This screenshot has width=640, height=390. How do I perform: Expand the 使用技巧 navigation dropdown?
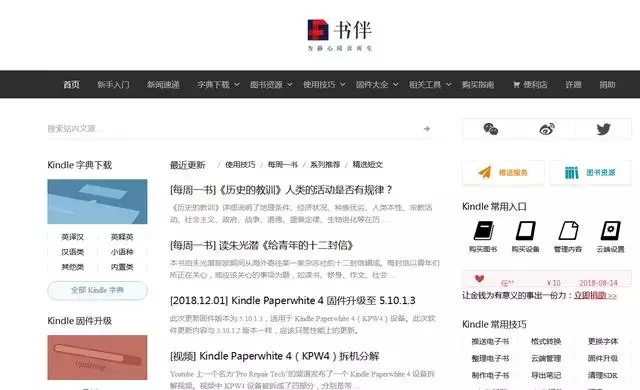coord(324,85)
